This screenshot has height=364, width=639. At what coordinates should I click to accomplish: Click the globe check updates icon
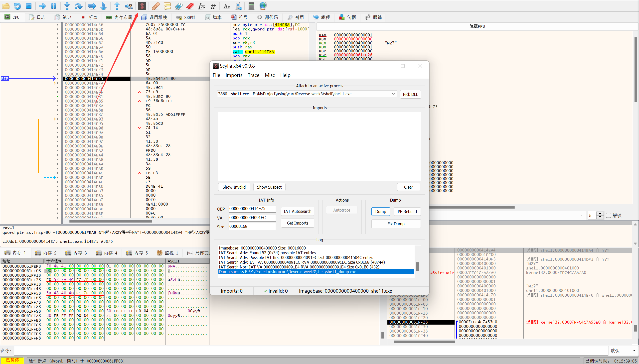point(263,6)
